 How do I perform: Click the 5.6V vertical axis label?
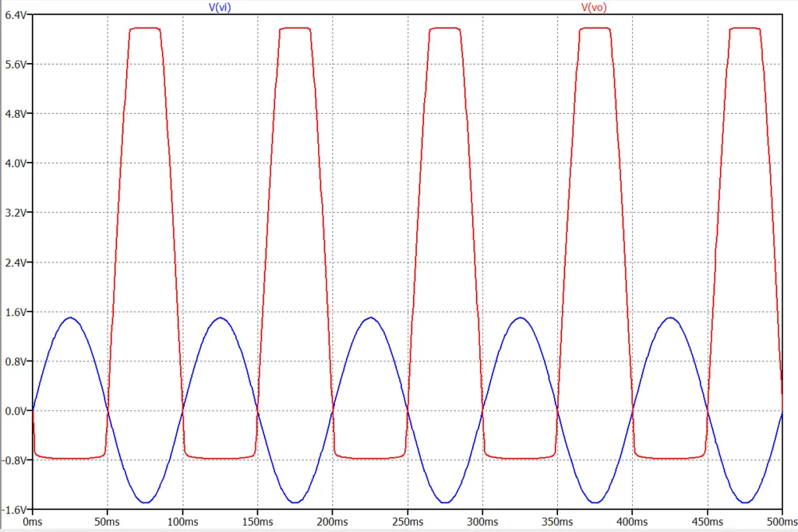[16, 64]
